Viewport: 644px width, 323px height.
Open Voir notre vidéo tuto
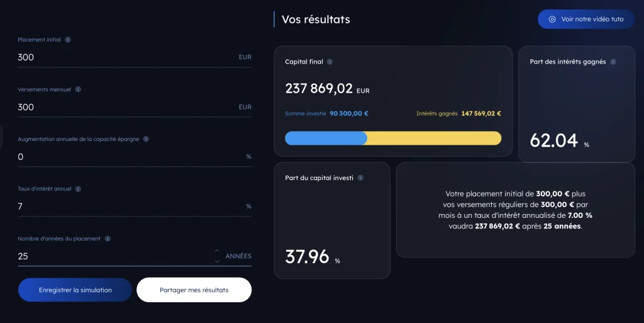(586, 20)
